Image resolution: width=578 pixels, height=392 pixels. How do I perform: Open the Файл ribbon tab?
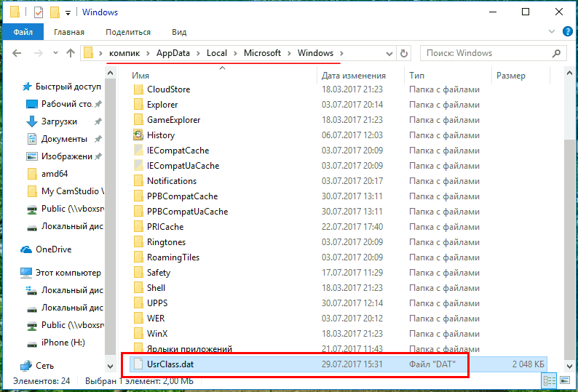coord(23,32)
